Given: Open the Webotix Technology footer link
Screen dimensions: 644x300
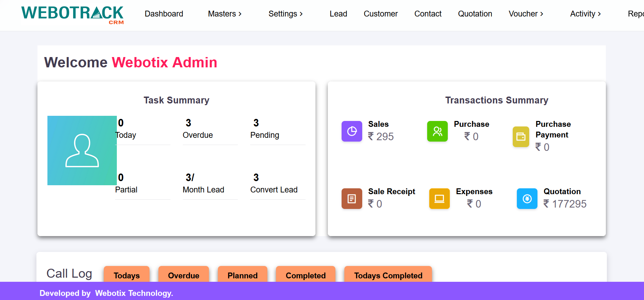Looking at the screenshot, I should click(x=134, y=293).
